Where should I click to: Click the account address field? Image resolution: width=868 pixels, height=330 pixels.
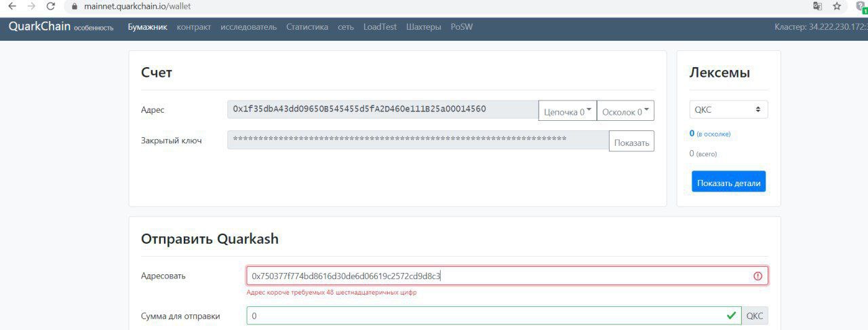click(382, 109)
